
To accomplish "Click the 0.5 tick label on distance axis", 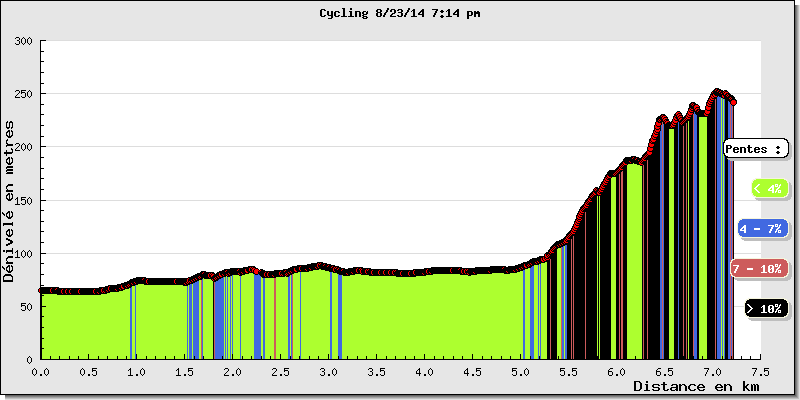I will (89, 372).
